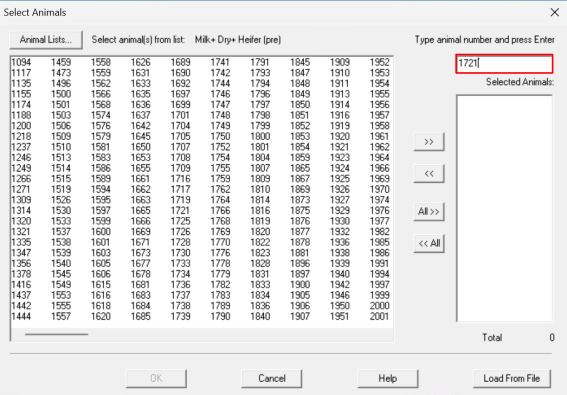Viewport: 567px width, 395px height.
Task: Select animal 1246 in the list
Action: click(21, 158)
